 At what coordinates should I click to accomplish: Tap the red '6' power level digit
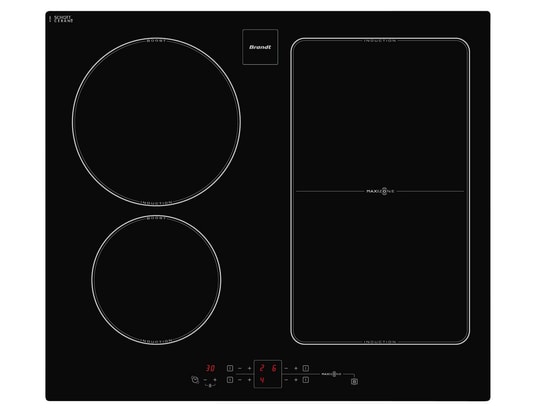click(x=274, y=368)
